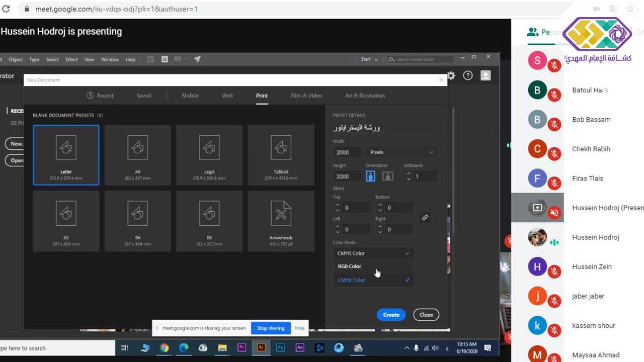
Task: Pick the Tabloid document preset
Action: (x=281, y=155)
